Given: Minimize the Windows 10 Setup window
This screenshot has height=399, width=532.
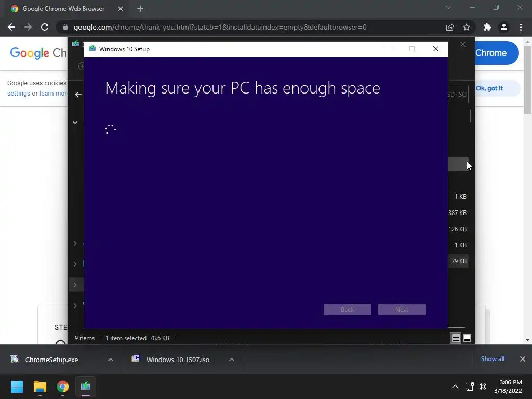Looking at the screenshot, I should 389,49.
